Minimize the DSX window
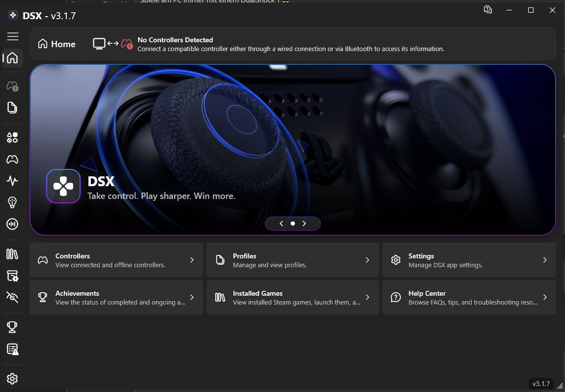The image size is (565, 392). click(x=509, y=10)
